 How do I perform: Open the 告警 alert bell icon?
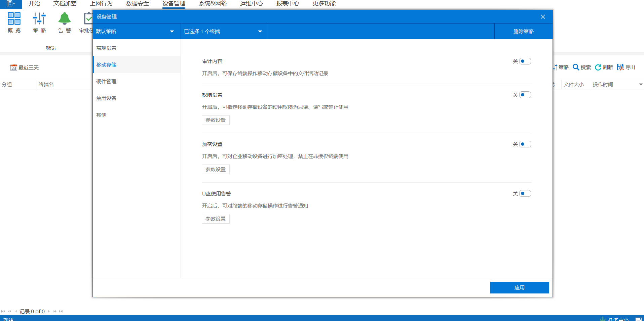[x=64, y=19]
